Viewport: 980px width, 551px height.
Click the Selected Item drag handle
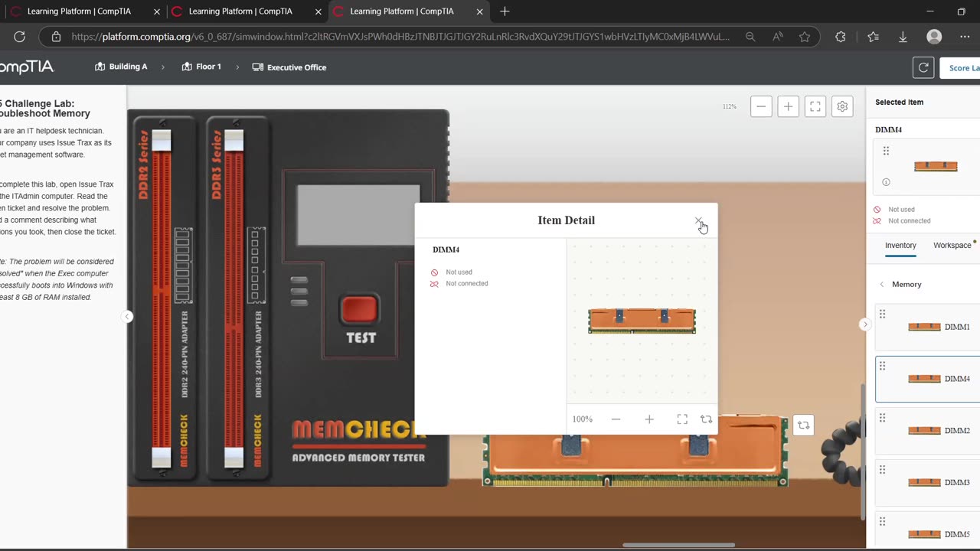click(886, 151)
